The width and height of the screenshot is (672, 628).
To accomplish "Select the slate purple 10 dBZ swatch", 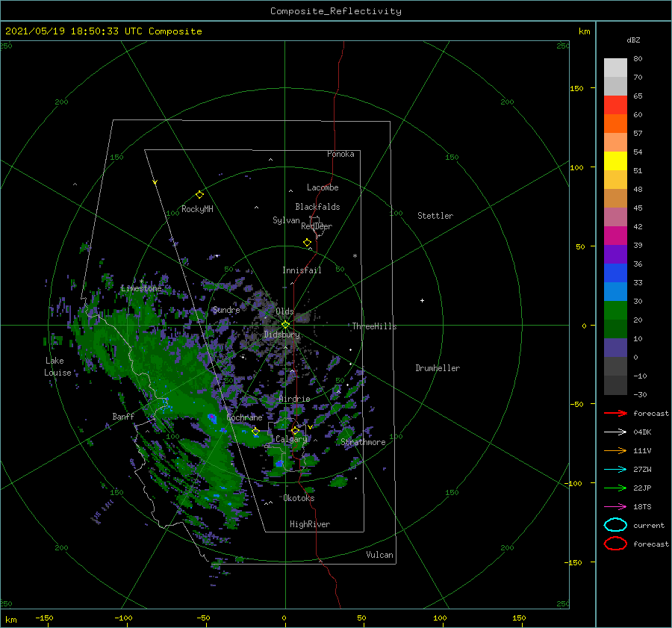I will coord(615,348).
